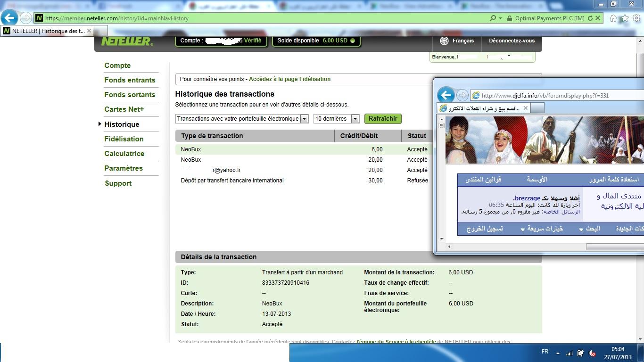Open Cartes Net+ in the sidebar
The image size is (644, 362).
(124, 109)
